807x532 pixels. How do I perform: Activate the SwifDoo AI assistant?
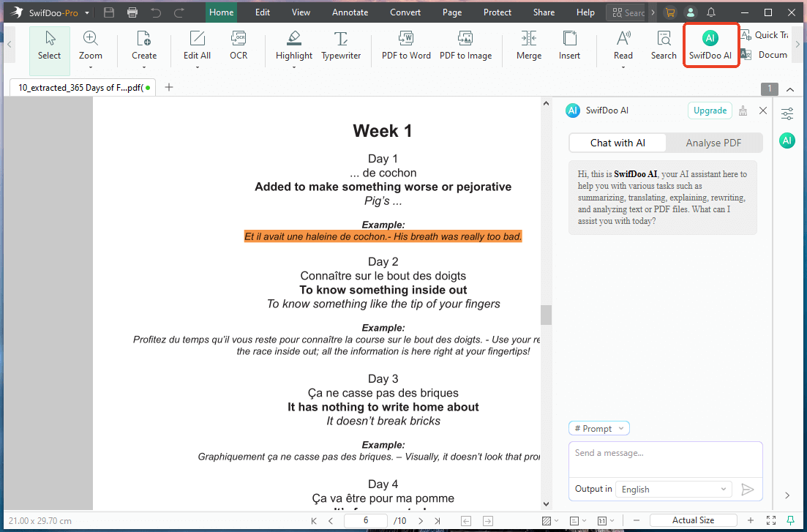coord(710,45)
